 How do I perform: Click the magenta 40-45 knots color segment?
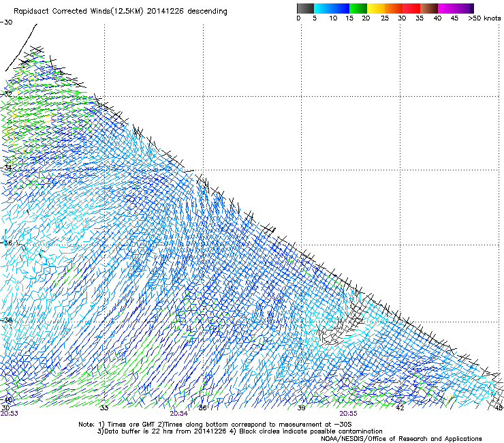[x=447, y=8]
